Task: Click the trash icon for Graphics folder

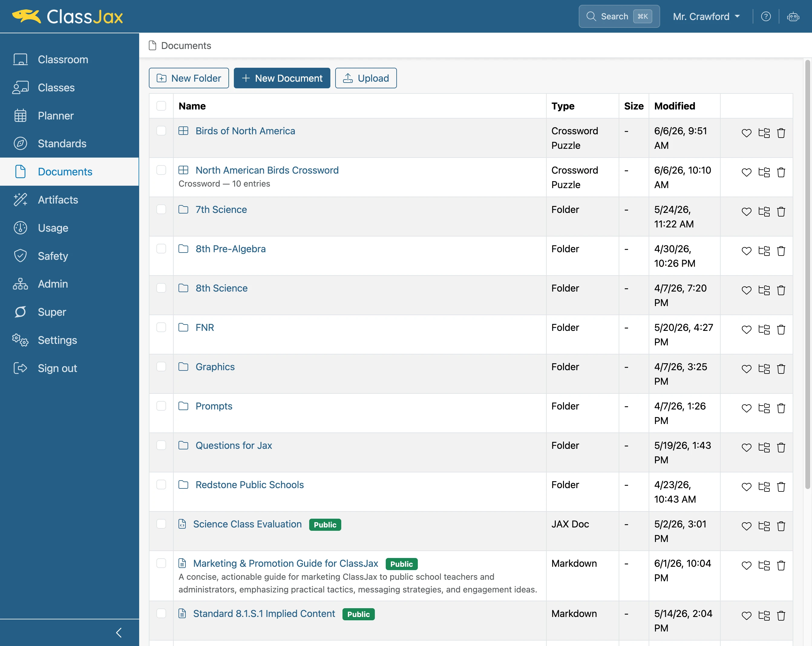Action: 781,369
